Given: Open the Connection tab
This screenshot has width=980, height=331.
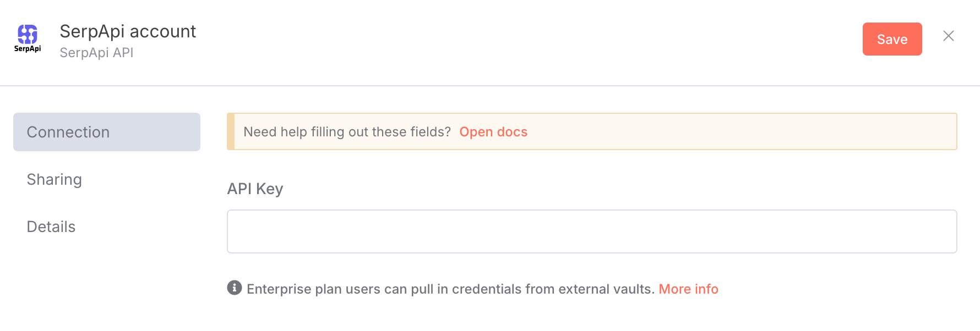Looking at the screenshot, I should tap(107, 132).
